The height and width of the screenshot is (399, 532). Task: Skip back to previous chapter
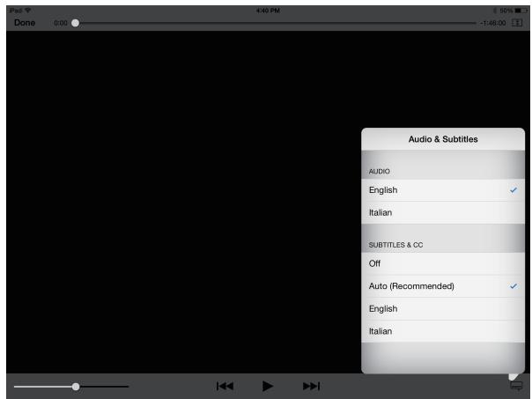click(225, 386)
